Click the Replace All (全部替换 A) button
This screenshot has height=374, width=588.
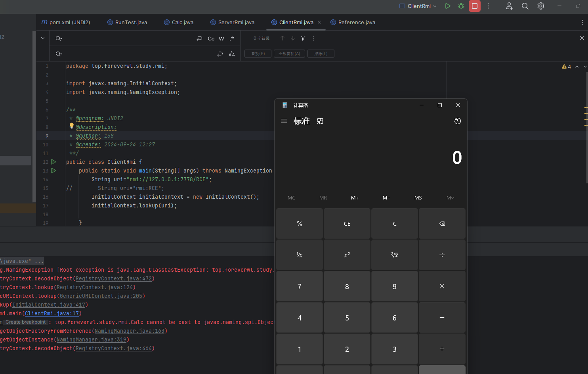pyautogui.click(x=289, y=54)
